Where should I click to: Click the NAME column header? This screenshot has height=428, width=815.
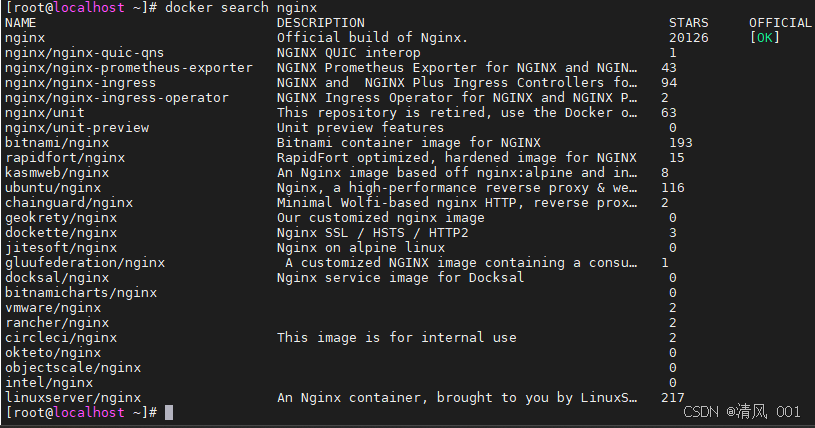point(21,23)
